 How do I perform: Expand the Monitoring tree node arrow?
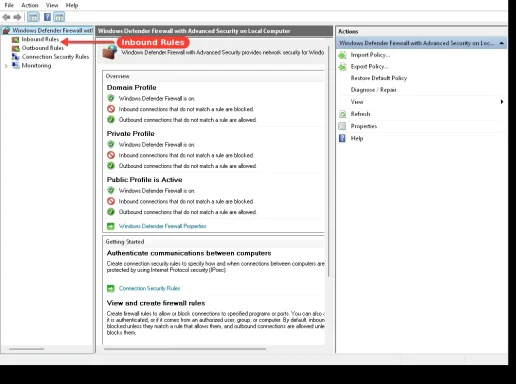point(6,66)
